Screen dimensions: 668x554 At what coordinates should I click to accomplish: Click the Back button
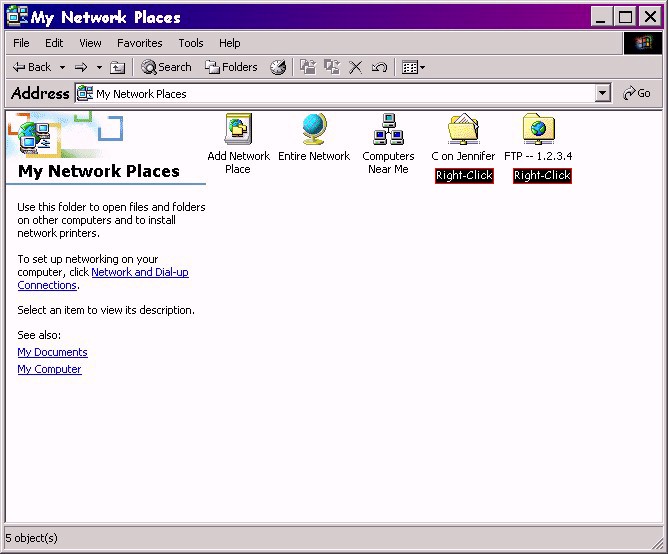pos(32,67)
